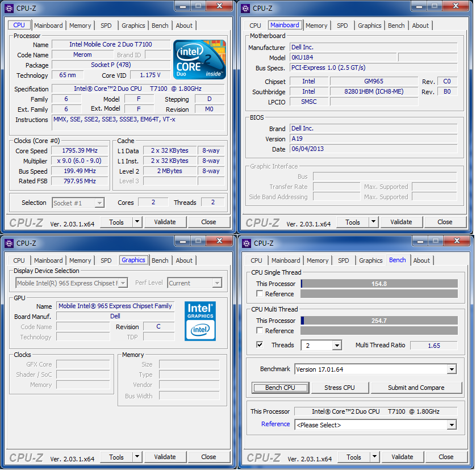Screen dimensions: 476x471
Task: Open SPD tab in the Mainboard window
Action: coord(342,26)
